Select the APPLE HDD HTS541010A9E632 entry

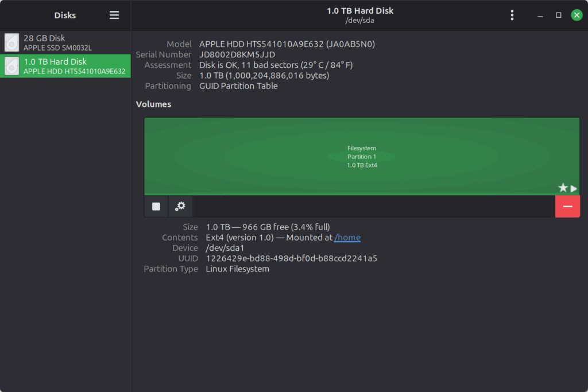(74, 71)
